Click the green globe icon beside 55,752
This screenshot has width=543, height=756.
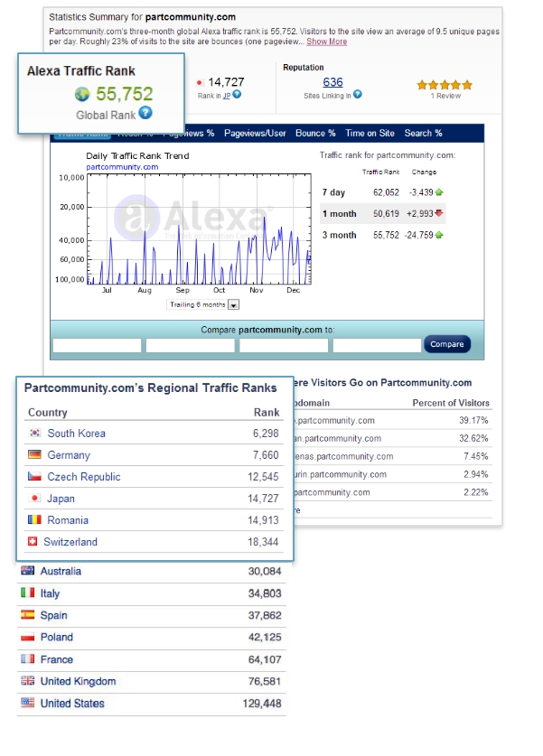pos(83,94)
